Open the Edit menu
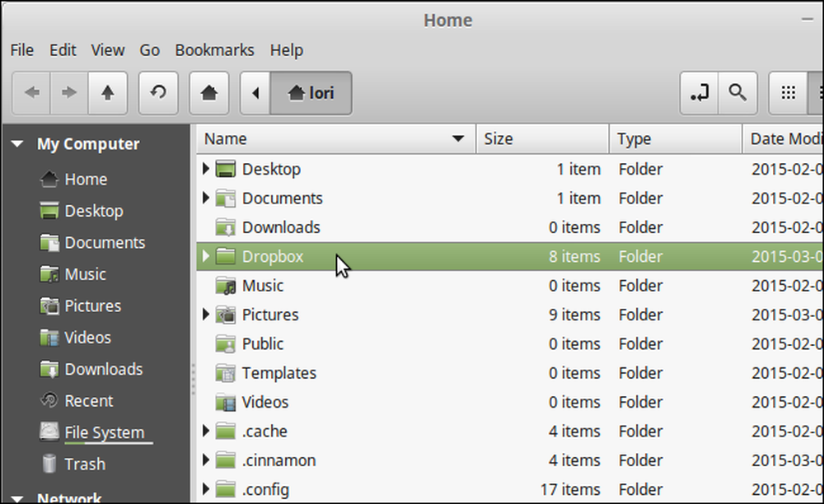Screen dimensions: 824x504 63,50
